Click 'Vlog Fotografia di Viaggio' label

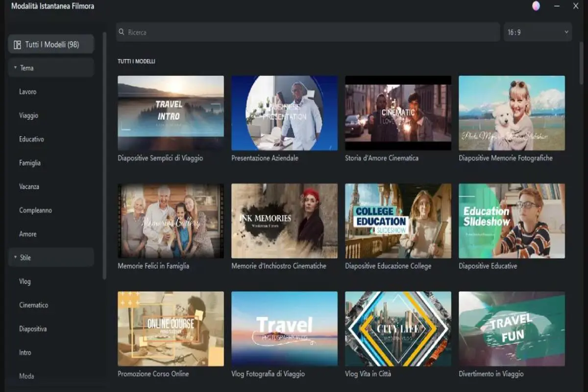(268, 374)
